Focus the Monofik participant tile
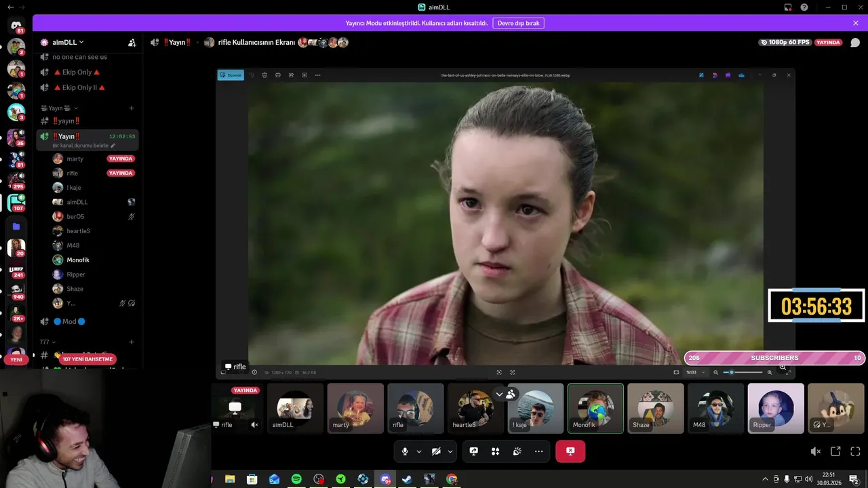 tap(595, 409)
